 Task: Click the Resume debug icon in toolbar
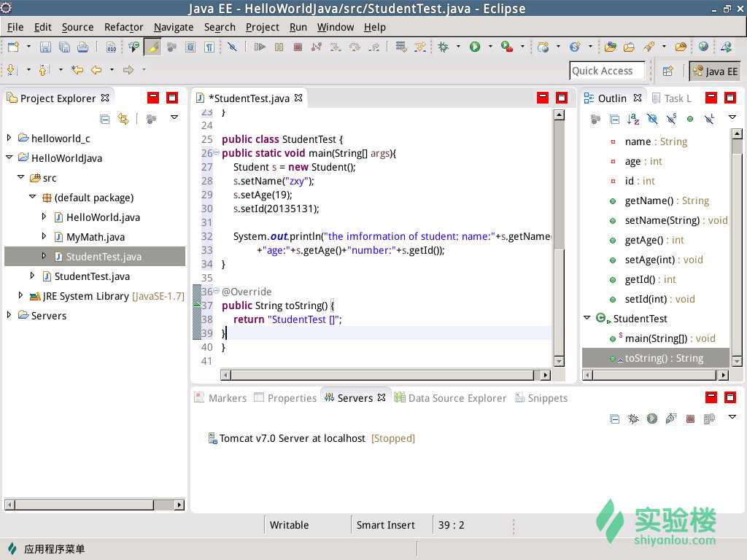coord(260,47)
